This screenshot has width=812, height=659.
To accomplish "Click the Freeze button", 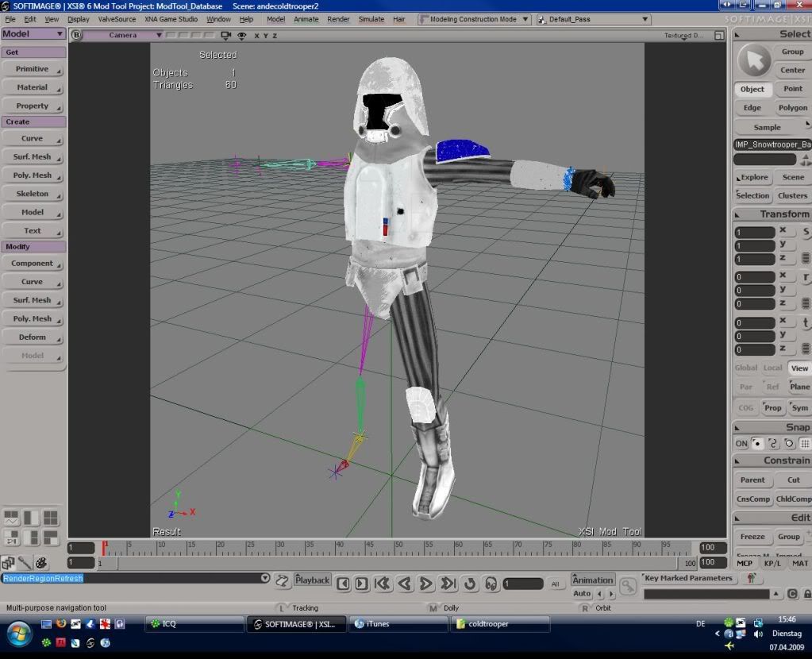I will pos(752,537).
